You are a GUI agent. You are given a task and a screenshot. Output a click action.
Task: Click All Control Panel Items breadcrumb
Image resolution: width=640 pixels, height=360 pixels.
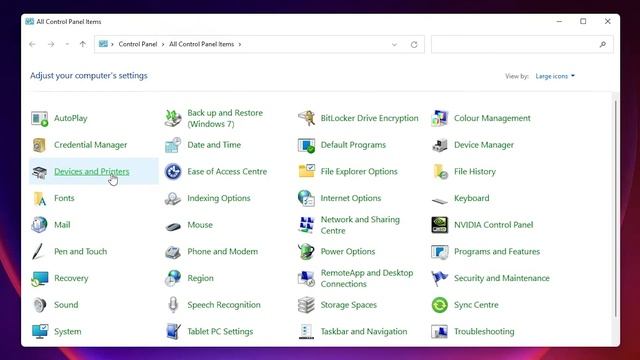[202, 44]
